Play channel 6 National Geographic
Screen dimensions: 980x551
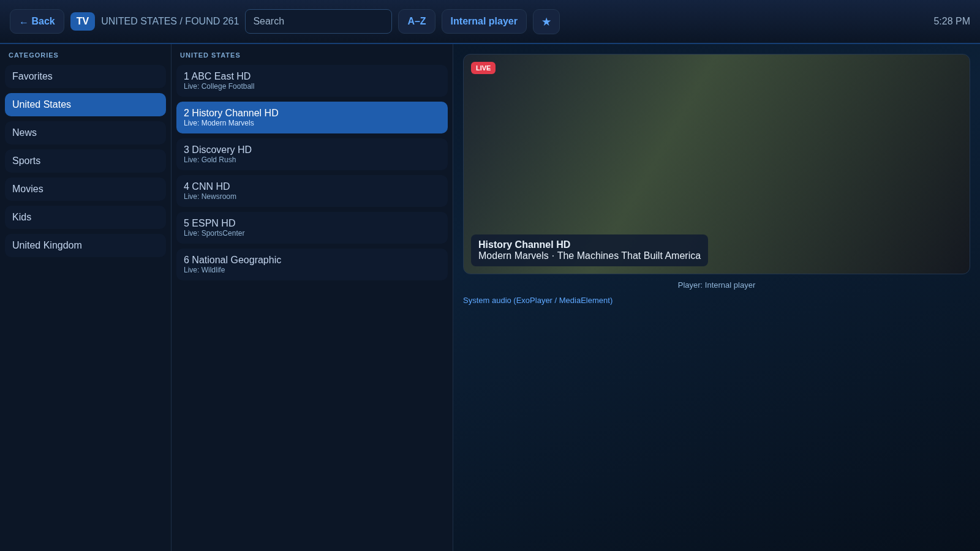click(312, 264)
